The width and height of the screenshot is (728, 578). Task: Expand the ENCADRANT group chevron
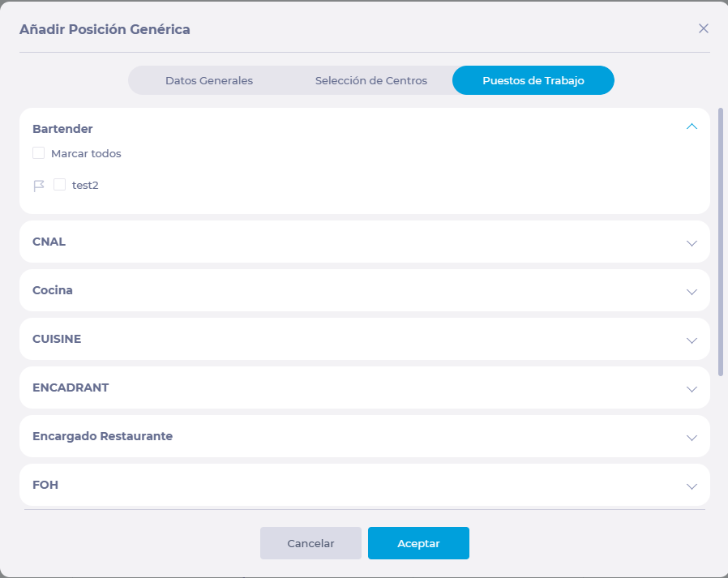pos(692,388)
